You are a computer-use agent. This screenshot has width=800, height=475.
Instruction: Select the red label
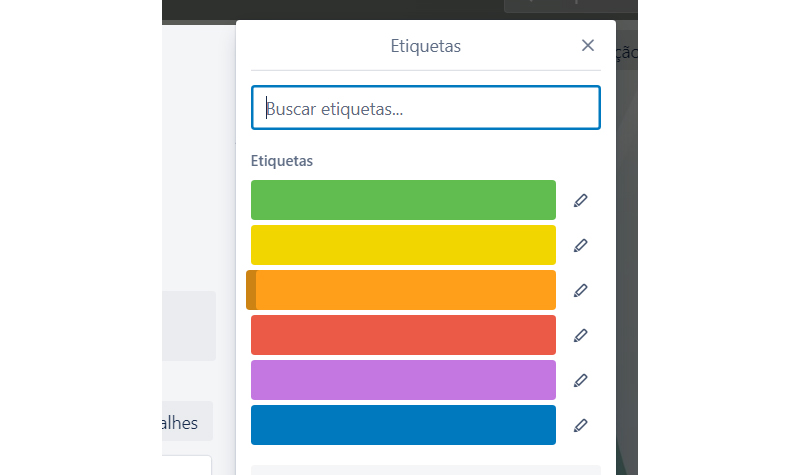[x=403, y=335]
